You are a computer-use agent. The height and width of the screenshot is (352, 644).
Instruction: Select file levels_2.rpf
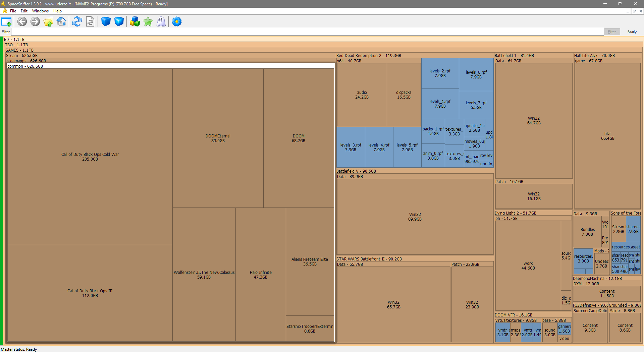(x=440, y=73)
